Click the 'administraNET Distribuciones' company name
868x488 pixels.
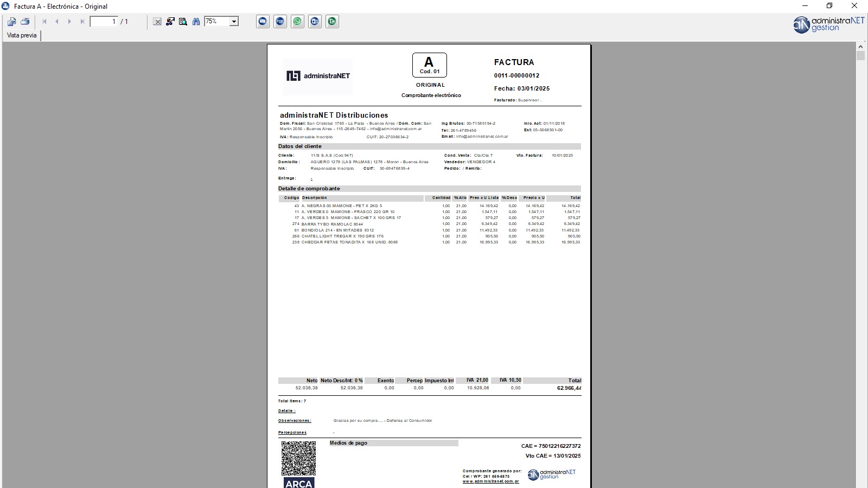pos(334,115)
